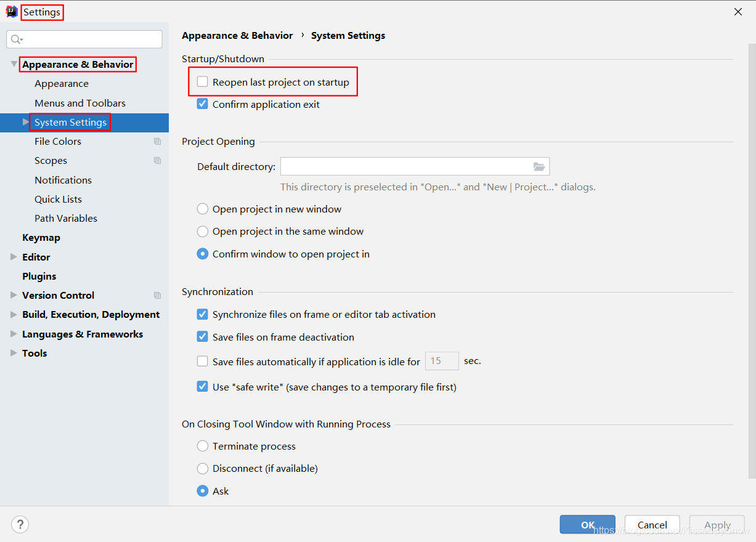The width and height of the screenshot is (756, 542).
Task: Choose Terminate process option
Action: 203,446
